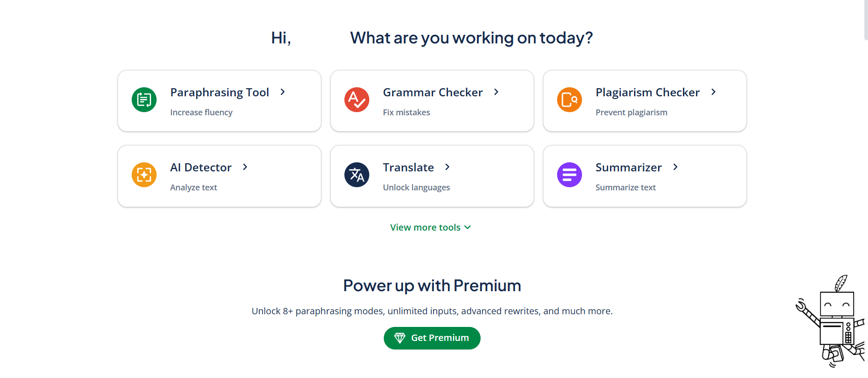Image resolution: width=868 pixels, height=378 pixels.
Task: Click chevron next to Plagiarism Checker
Action: (x=714, y=92)
